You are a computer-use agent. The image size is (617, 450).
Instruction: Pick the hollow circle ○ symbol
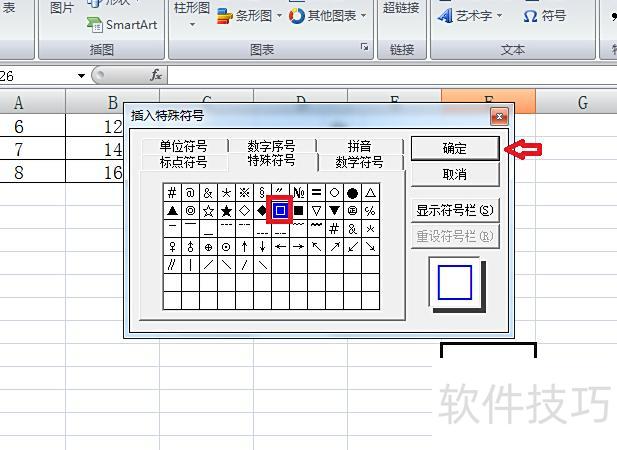(x=334, y=193)
